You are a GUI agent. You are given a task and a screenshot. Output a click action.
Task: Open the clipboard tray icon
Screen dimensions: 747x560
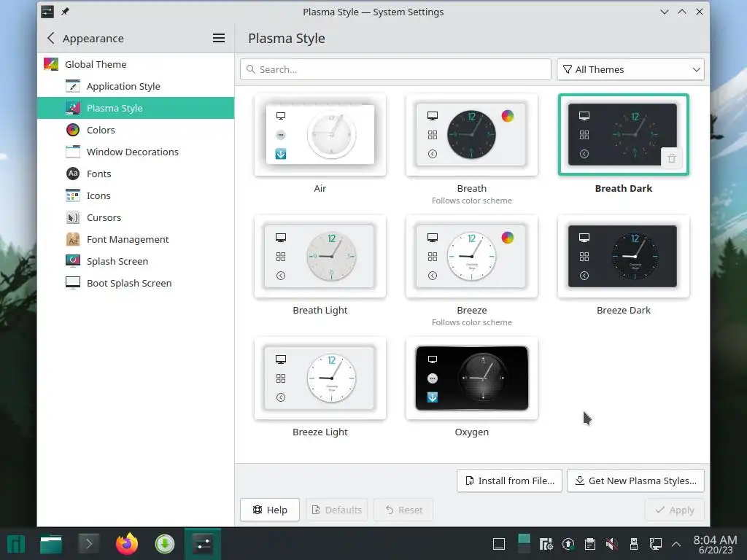click(x=589, y=544)
